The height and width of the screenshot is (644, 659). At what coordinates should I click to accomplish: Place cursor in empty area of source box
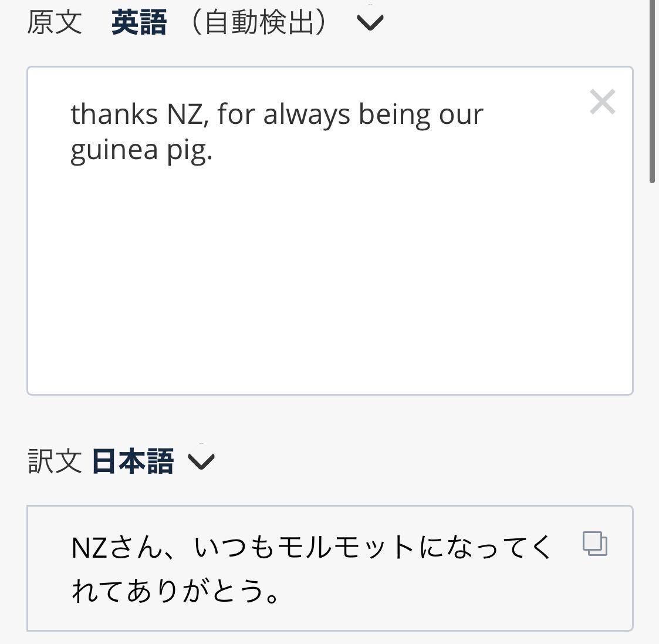330,278
